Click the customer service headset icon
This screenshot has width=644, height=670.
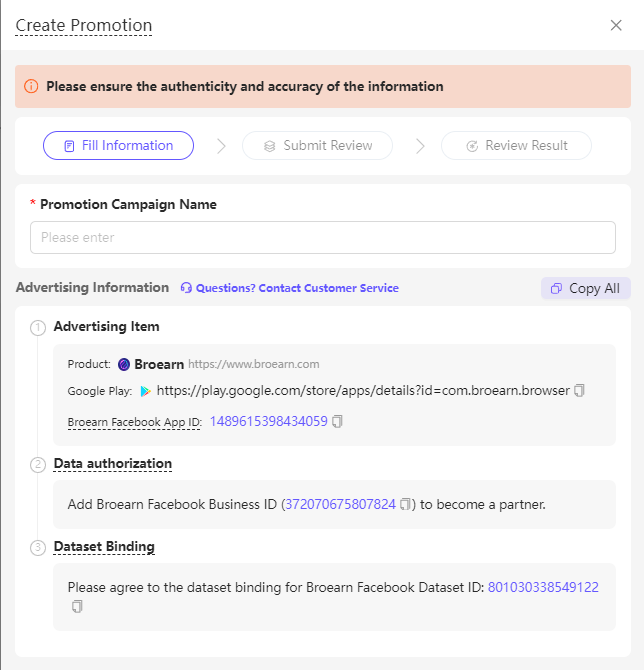click(186, 288)
